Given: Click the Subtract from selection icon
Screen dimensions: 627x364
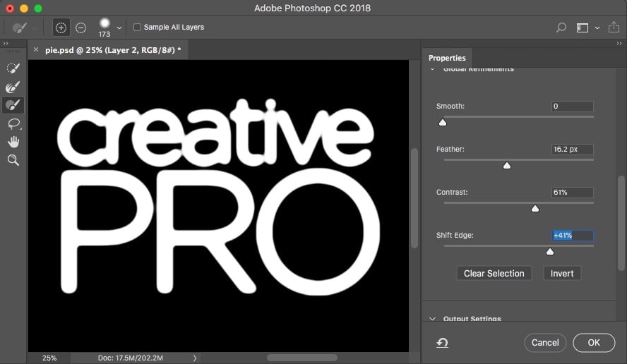Looking at the screenshot, I should [80, 28].
